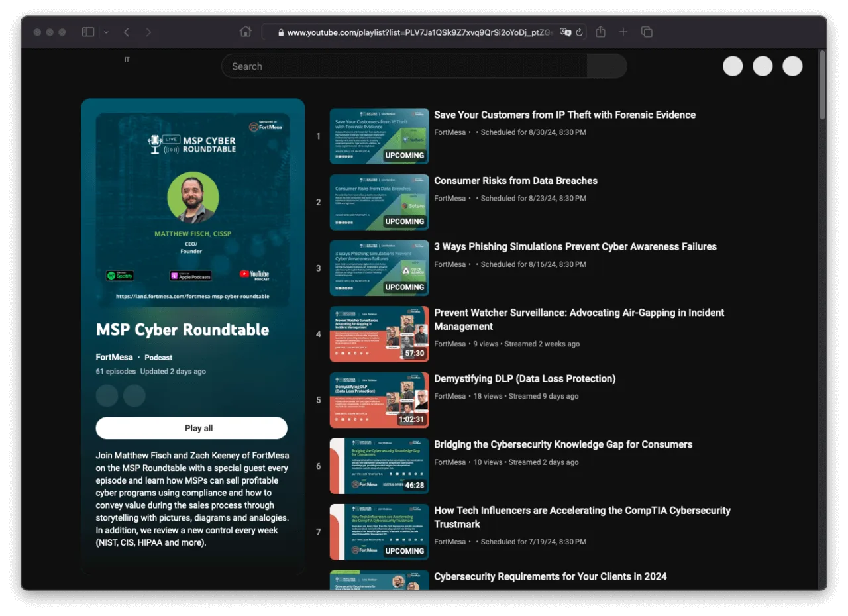This screenshot has height=616, width=848.
Task: Select the 'Updated 2 days ago' text
Action: click(173, 372)
